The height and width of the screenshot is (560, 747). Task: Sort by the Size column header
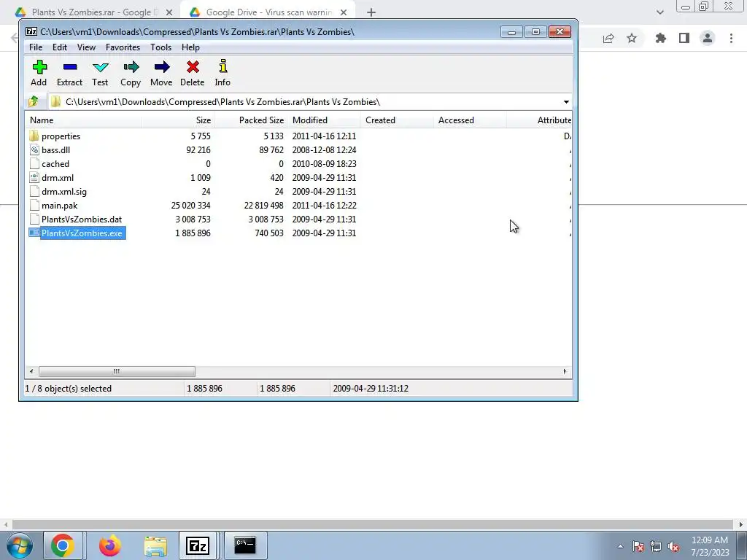point(178,120)
